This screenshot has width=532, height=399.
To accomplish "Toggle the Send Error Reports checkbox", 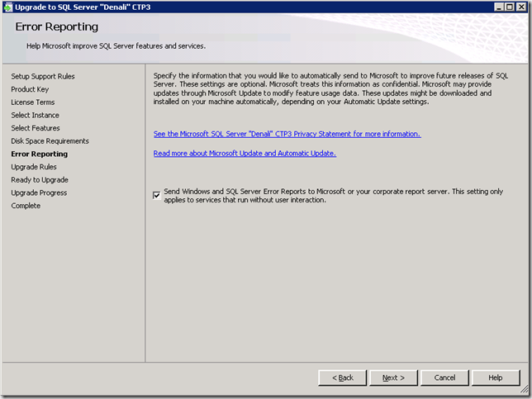I will (x=157, y=195).
